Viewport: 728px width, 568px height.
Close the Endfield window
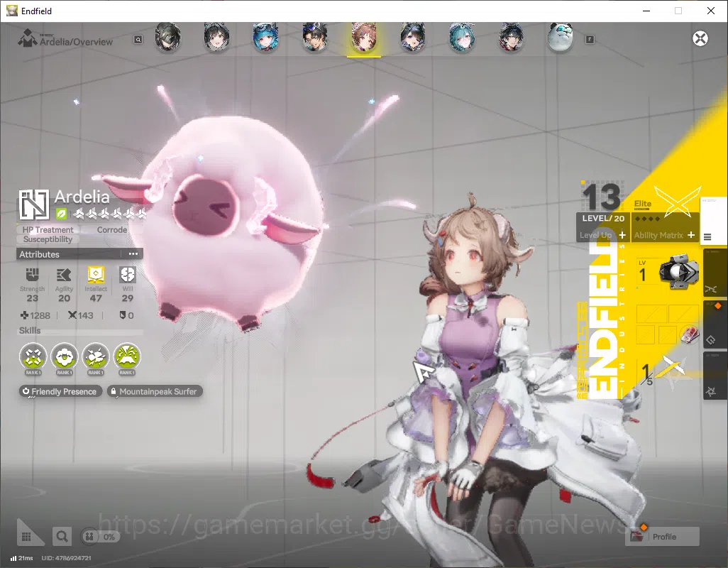pos(711,11)
